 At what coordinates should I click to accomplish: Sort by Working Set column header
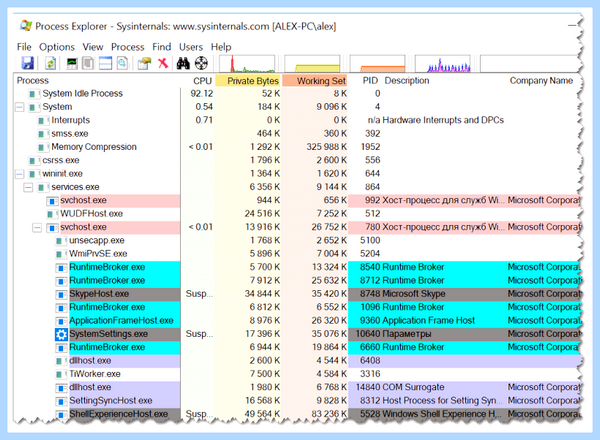(x=315, y=81)
